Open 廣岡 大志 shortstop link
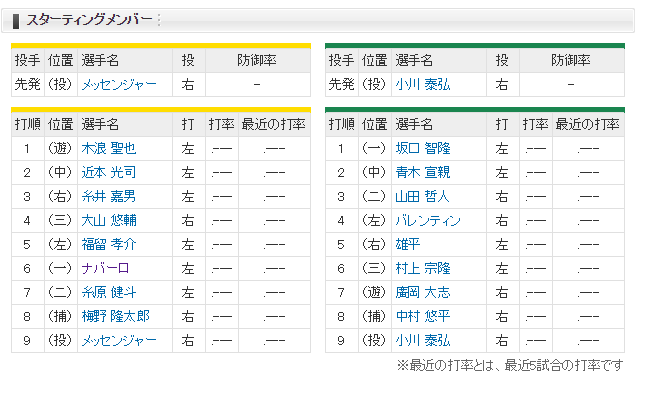This screenshot has width=646, height=394. [x=422, y=292]
